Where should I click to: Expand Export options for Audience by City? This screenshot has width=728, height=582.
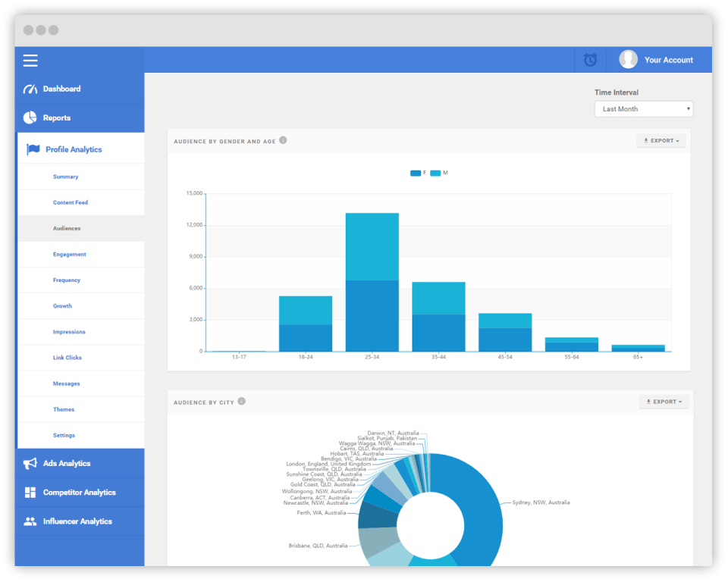click(x=664, y=402)
